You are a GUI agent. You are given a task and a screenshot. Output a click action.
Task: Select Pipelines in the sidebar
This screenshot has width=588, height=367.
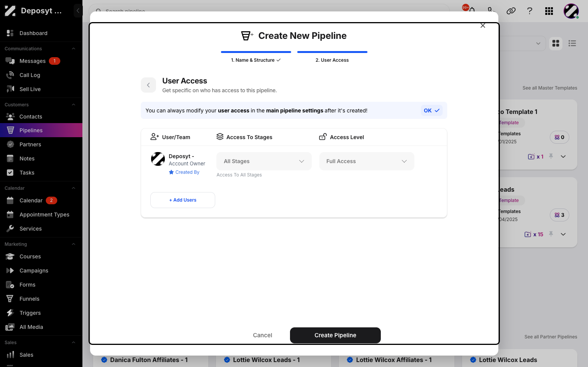pyautogui.click(x=41, y=130)
